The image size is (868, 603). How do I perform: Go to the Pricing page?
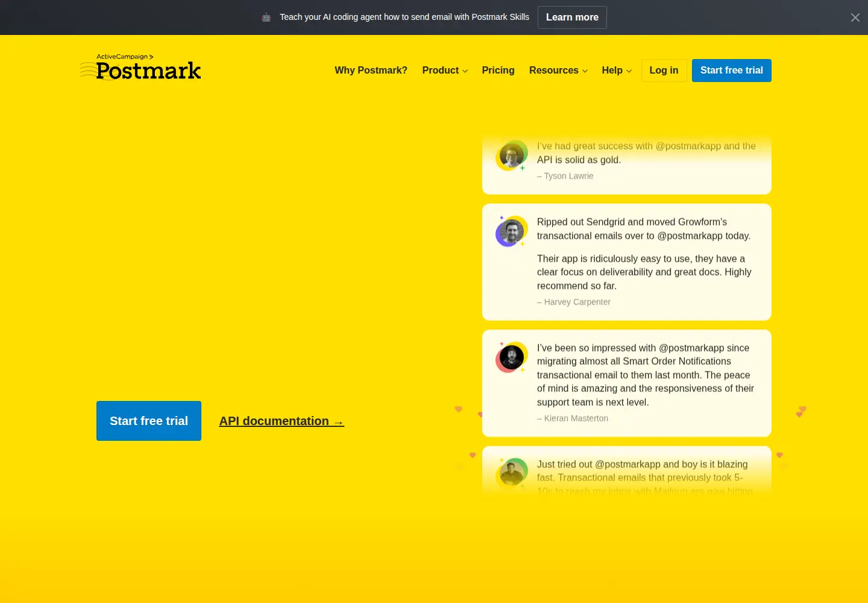pyautogui.click(x=498, y=71)
